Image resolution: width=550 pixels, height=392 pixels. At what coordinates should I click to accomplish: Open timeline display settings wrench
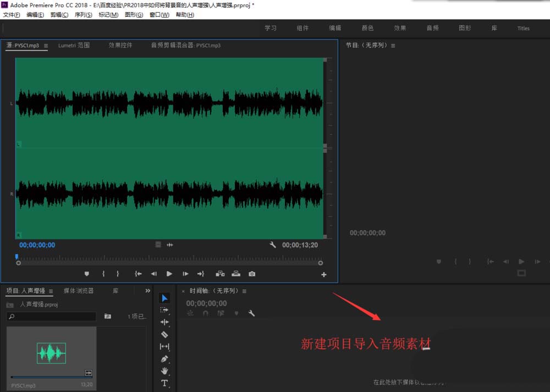coord(251,313)
